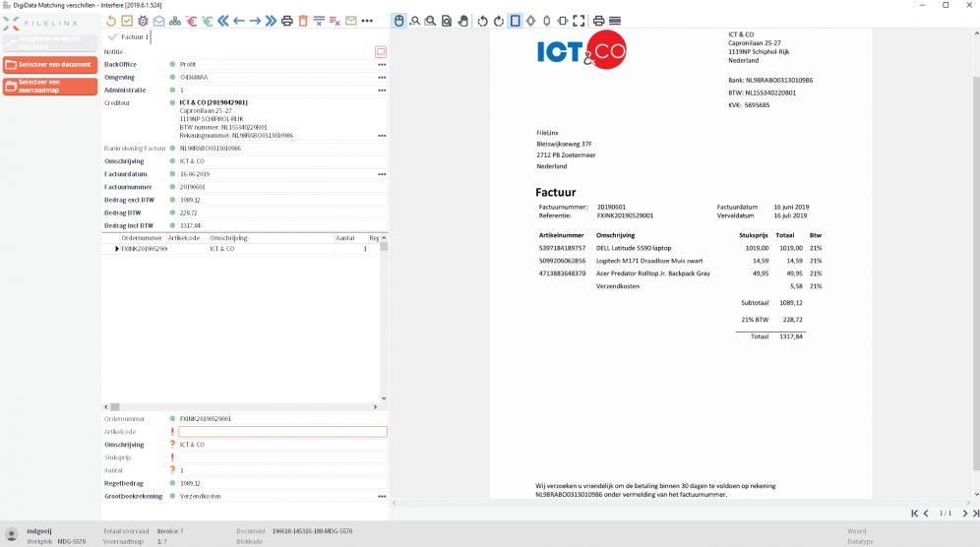Click the print icon in viewer toolbar

599,21
